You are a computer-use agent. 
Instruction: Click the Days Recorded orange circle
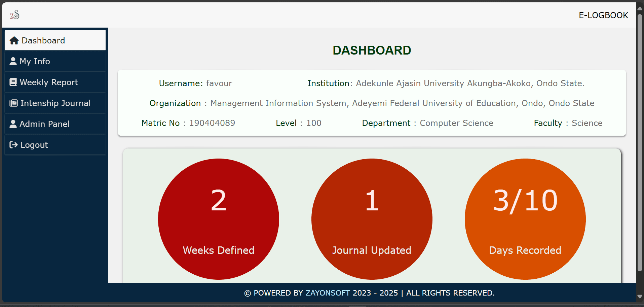pyautogui.click(x=525, y=219)
